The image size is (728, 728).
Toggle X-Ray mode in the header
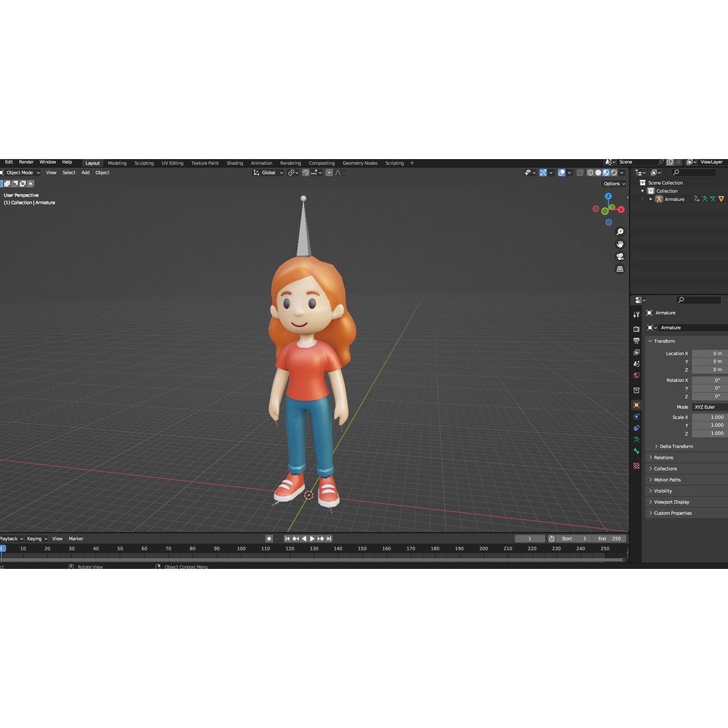pos(580,173)
